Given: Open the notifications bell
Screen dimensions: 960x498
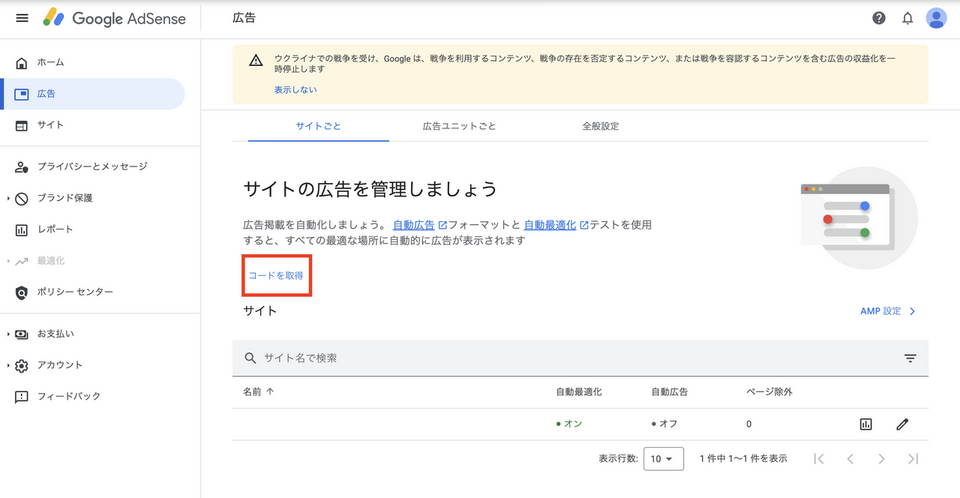Looking at the screenshot, I should tap(908, 18).
